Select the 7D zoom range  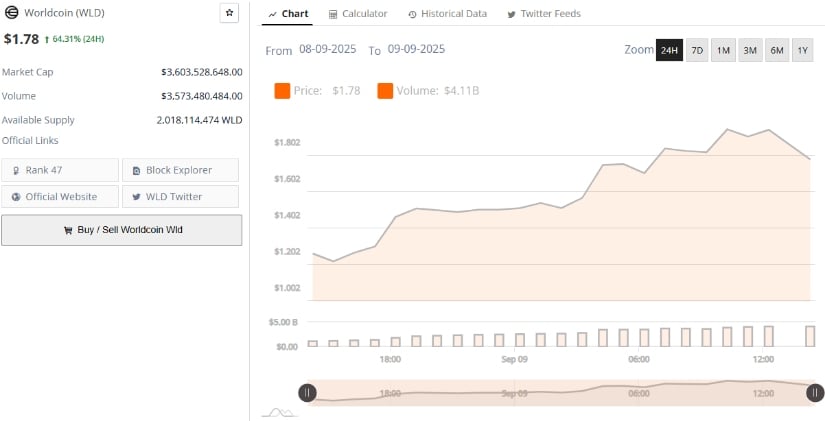(697, 50)
